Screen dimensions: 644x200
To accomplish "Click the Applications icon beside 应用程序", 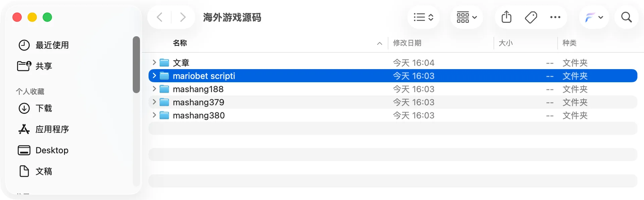I will tap(24, 129).
